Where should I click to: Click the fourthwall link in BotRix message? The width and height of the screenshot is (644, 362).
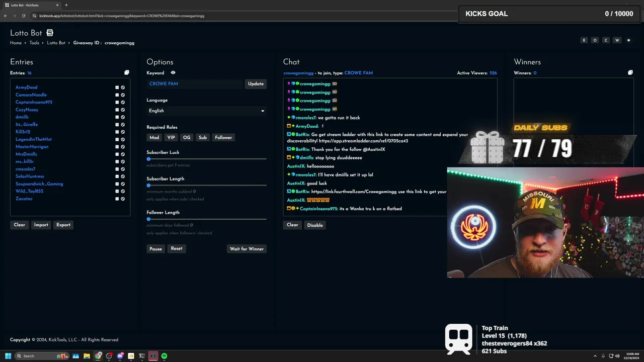click(354, 192)
